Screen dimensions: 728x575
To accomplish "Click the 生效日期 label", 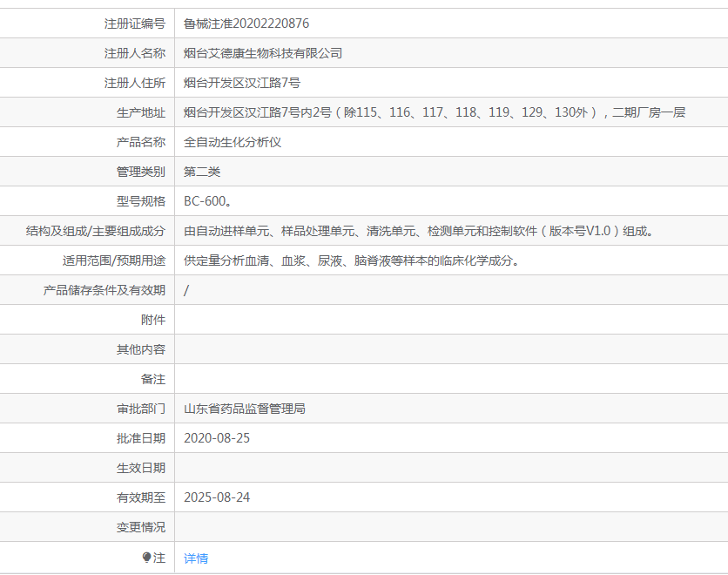I will (141, 468).
